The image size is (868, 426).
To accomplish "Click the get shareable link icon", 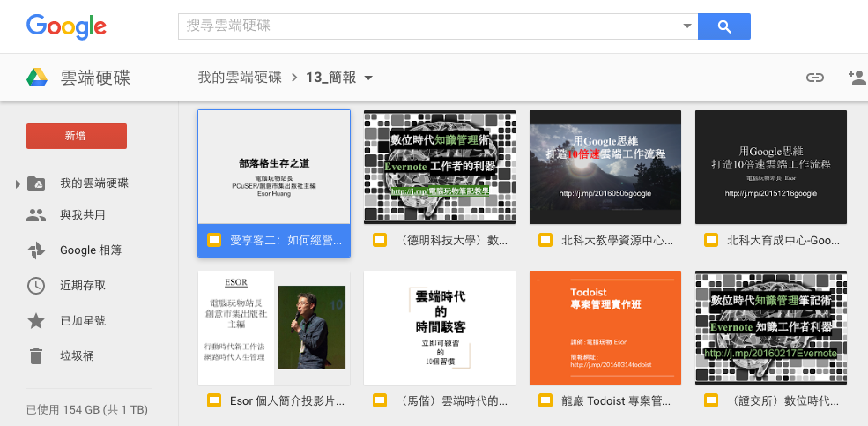I will tap(814, 78).
